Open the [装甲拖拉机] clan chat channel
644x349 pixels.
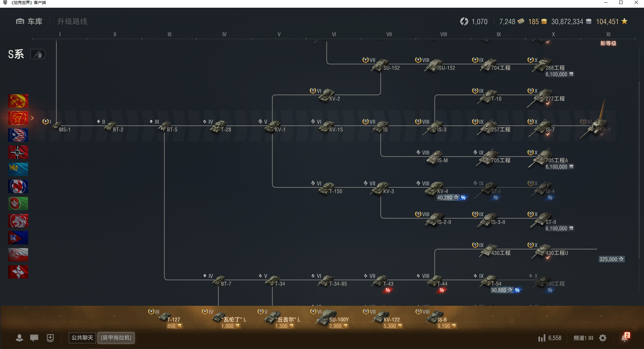pos(116,338)
